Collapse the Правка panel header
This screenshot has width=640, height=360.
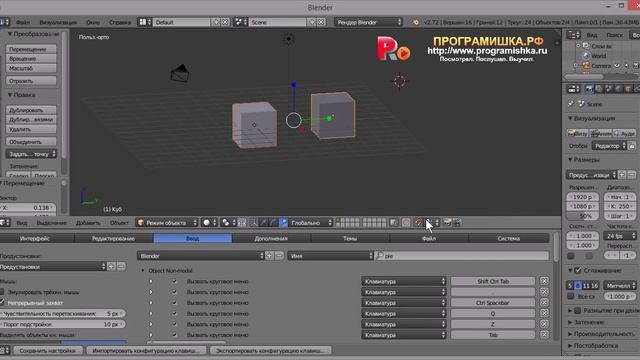point(22,95)
